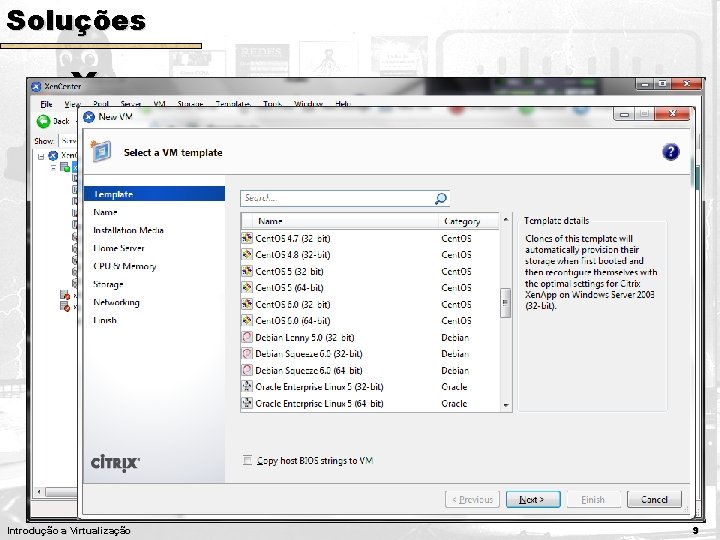
Task: Open the Storage menu in XenCenter
Action: click(190, 104)
